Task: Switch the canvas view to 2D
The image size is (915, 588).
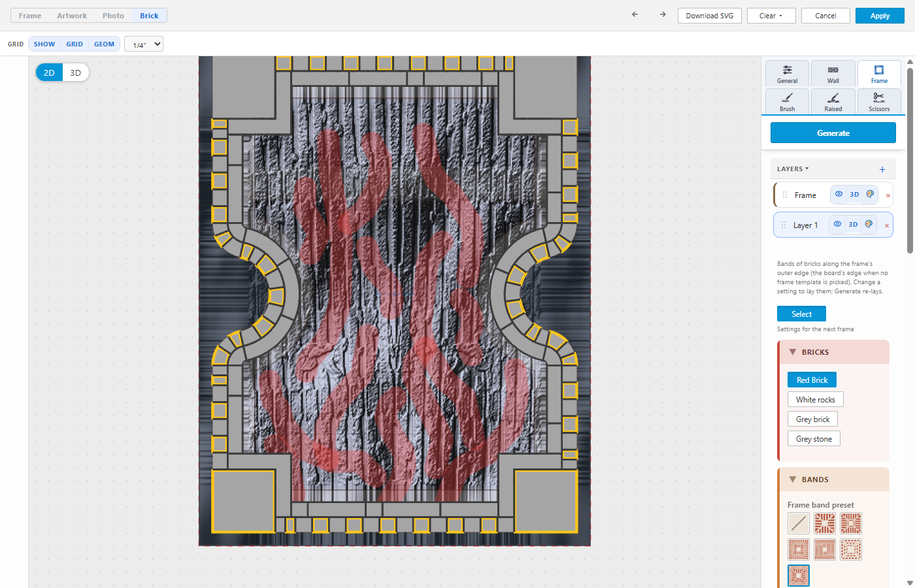Action: 49,73
